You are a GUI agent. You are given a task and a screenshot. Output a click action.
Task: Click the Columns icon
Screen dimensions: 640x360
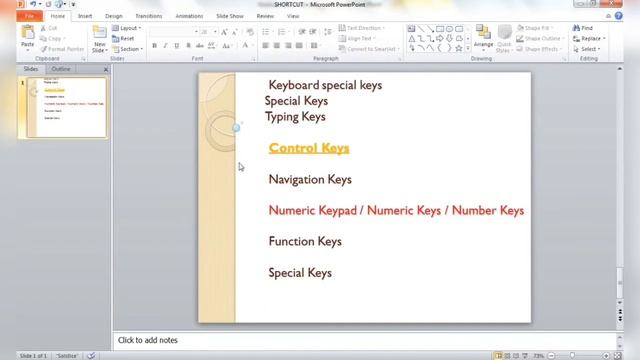tap(316, 46)
